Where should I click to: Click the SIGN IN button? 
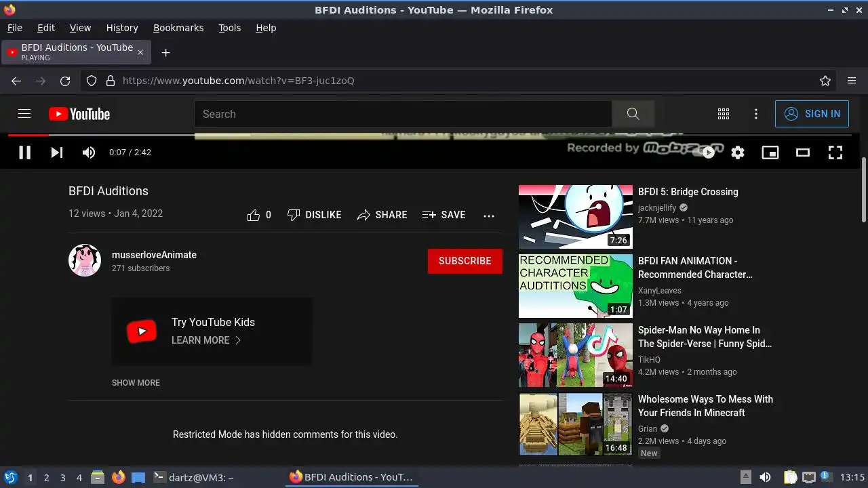(x=812, y=114)
